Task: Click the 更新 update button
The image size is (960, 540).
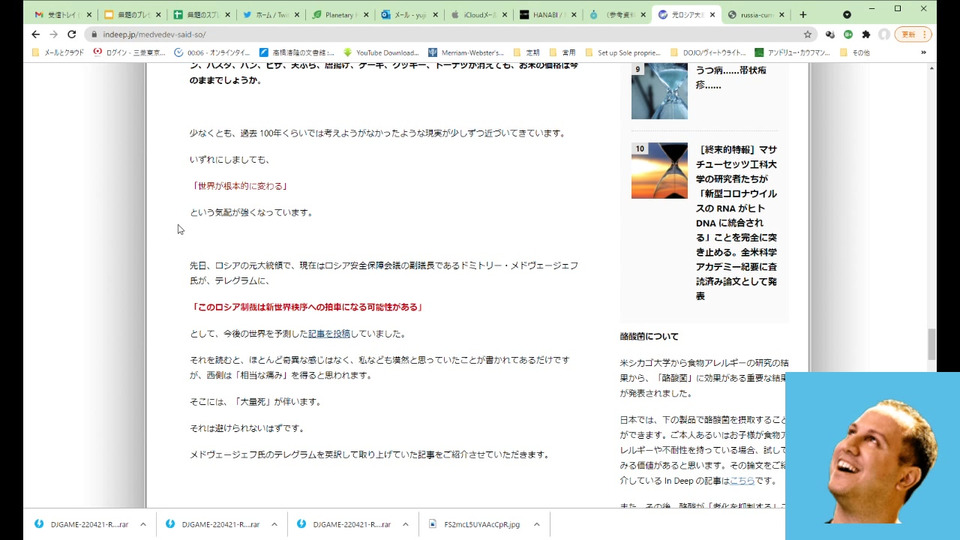Action: click(908, 34)
